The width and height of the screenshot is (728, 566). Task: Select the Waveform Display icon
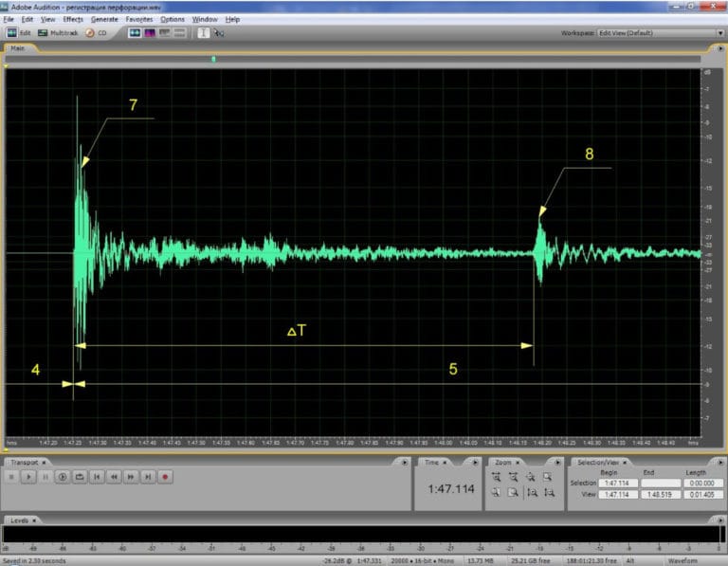(135, 33)
